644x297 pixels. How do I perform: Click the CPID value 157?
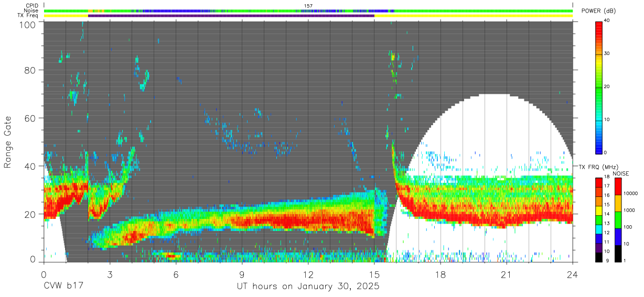(308, 6)
